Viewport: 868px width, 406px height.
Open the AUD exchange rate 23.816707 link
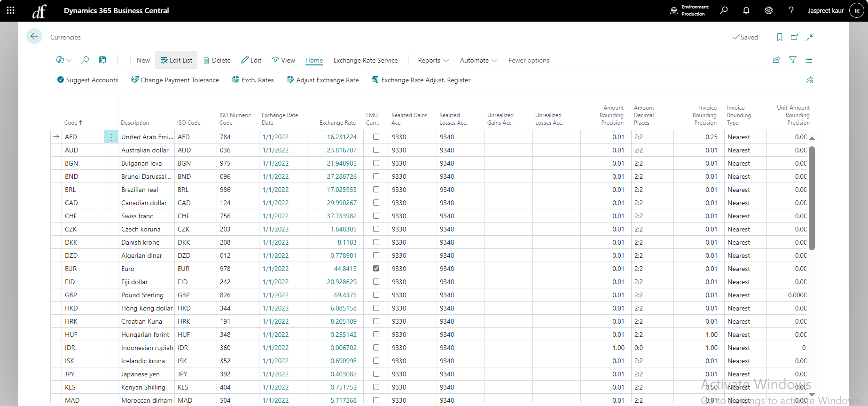click(341, 150)
